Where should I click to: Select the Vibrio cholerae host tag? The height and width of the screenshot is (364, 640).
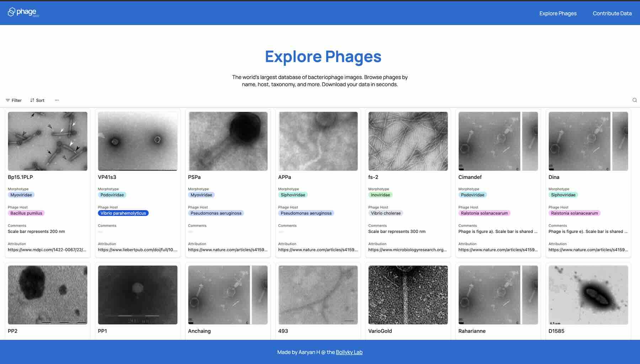386,213
